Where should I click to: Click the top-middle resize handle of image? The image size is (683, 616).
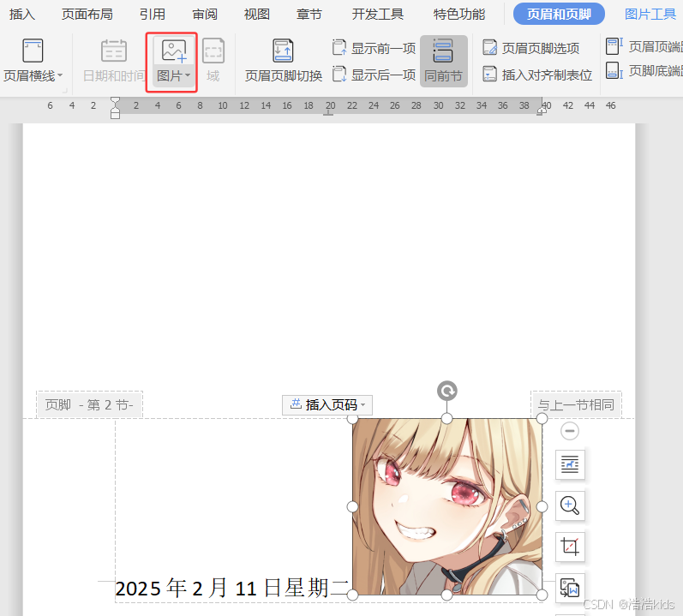[x=447, y=419]
